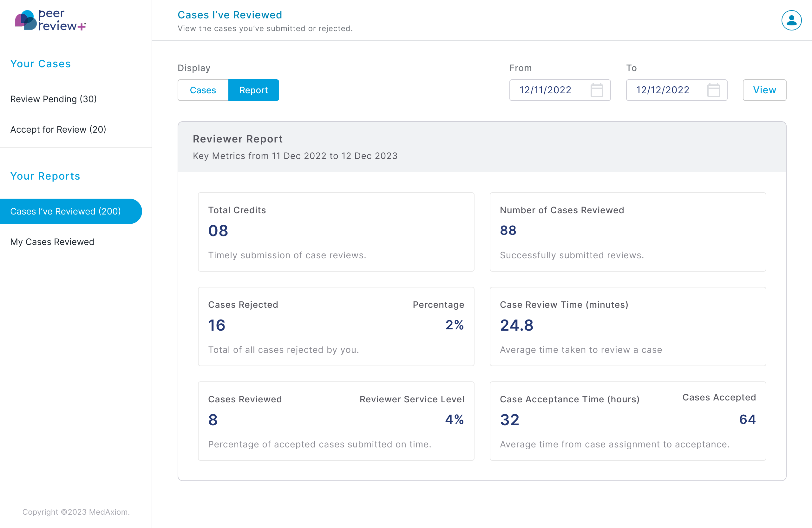Open the user profile icon

791,20
